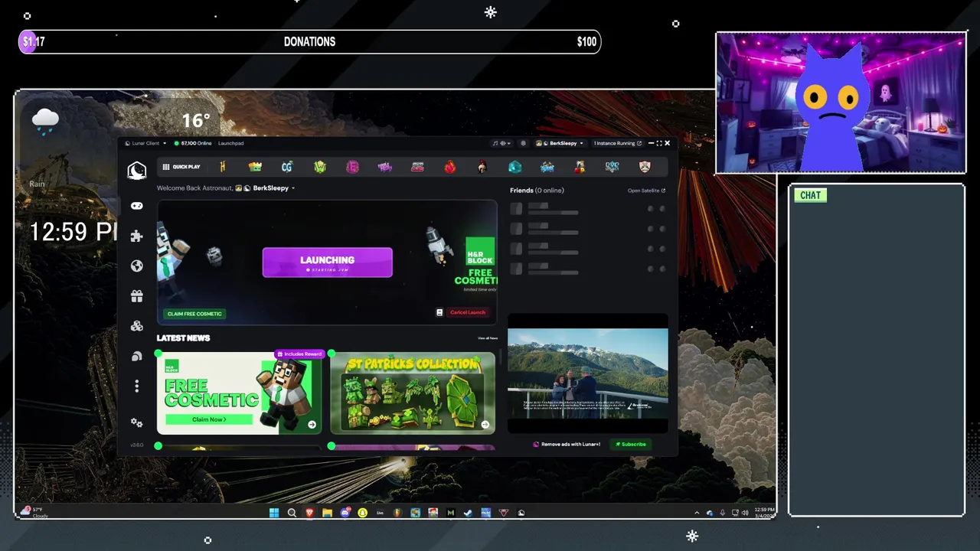Screen dimensions: 980x551
Task: Select the green crown Quick Play server
Action: (255, 167)
